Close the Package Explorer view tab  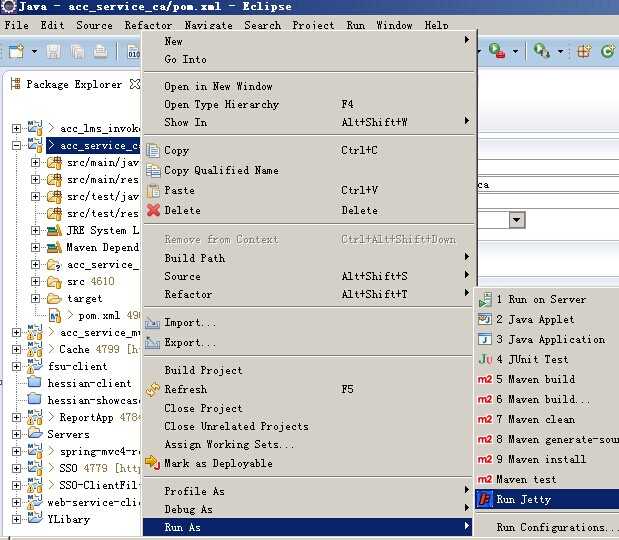pyautogui.click(x=135, y=84)
